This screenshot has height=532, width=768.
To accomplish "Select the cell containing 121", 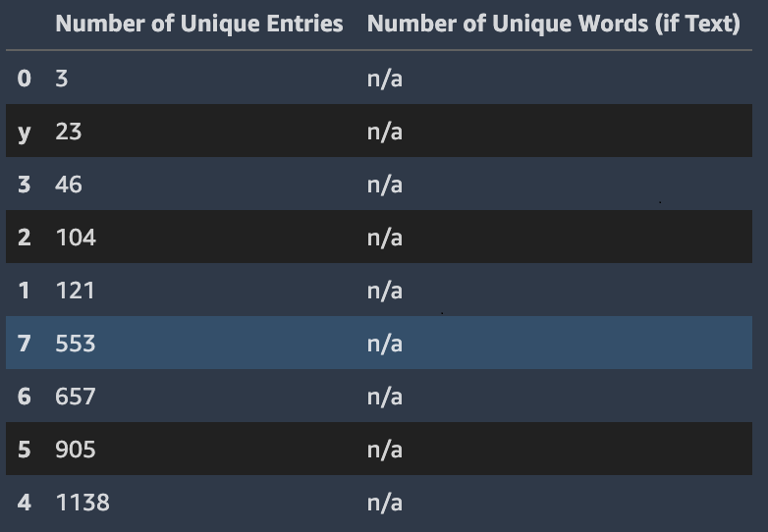I will [76, 291].
